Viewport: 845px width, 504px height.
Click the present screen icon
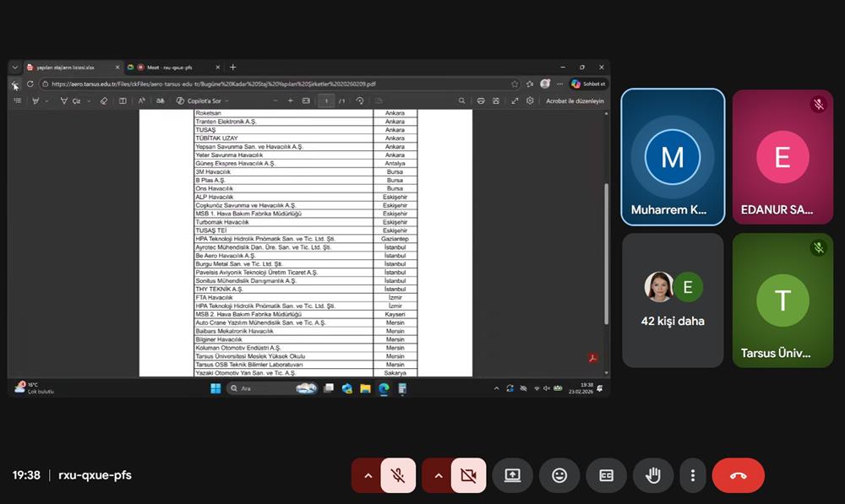pos(512,475)
